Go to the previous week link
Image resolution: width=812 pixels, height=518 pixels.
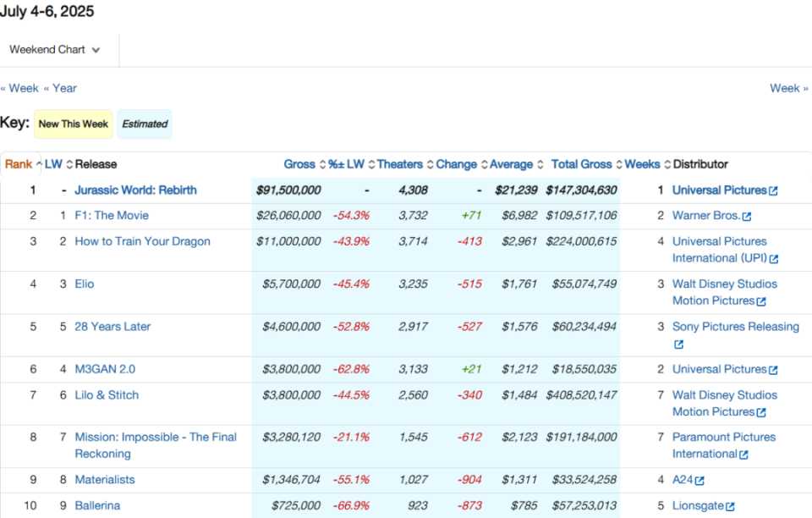(x=19, y=88)
